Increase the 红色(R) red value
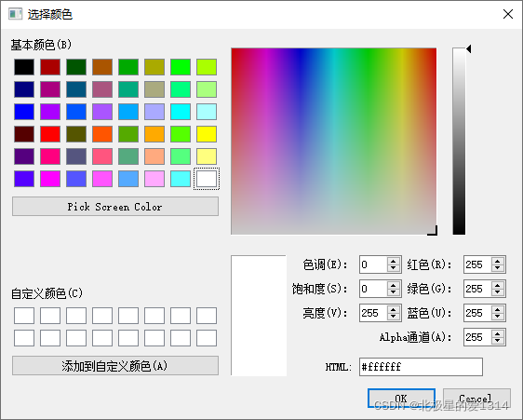 [498, 261]
